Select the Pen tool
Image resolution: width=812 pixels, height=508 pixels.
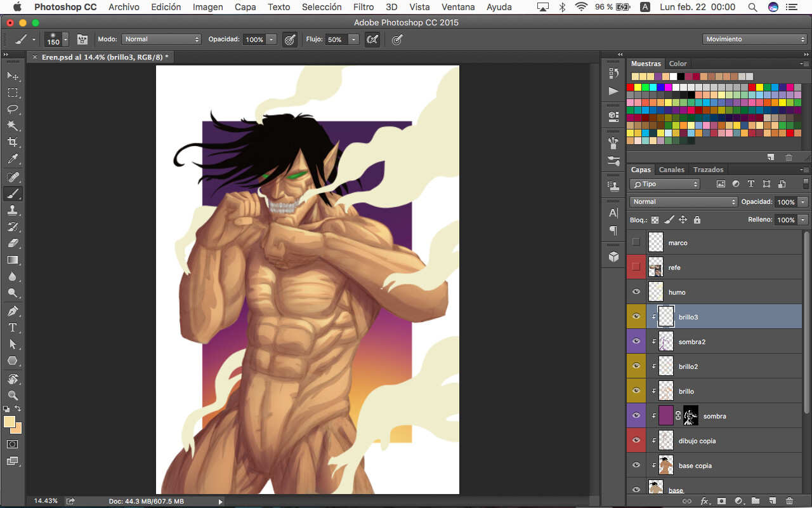(x=13, y=311)
